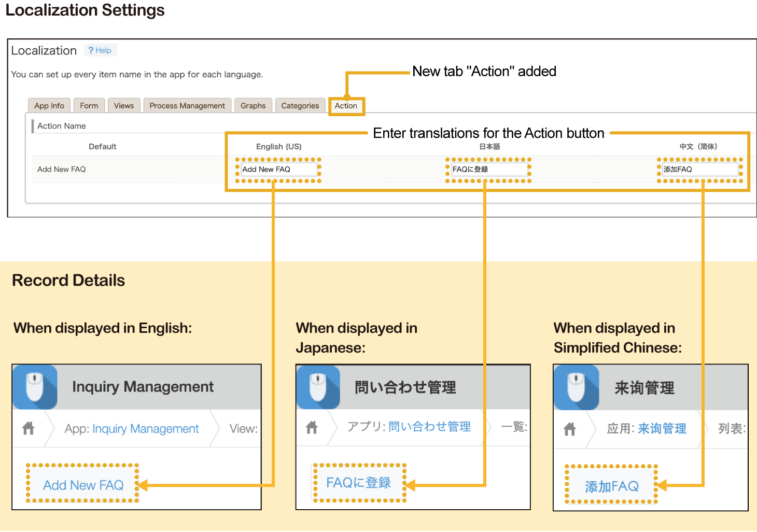The height and width of the screenshot is (532, 757).
Task: Click the home icon in Japanese breadcrumb
Action: pyautogui.click(x=312, y=427)
